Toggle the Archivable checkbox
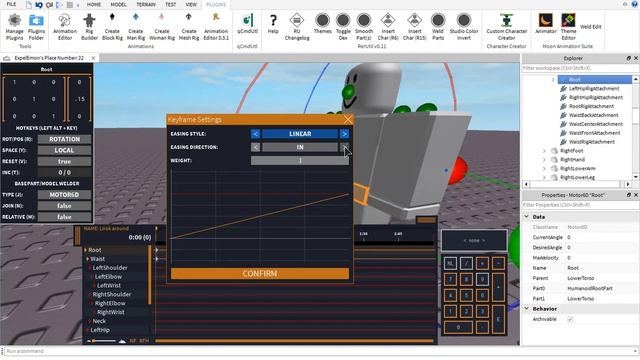Image resolution: width=640 pixels, height=360 pixels. click(570, 319)
